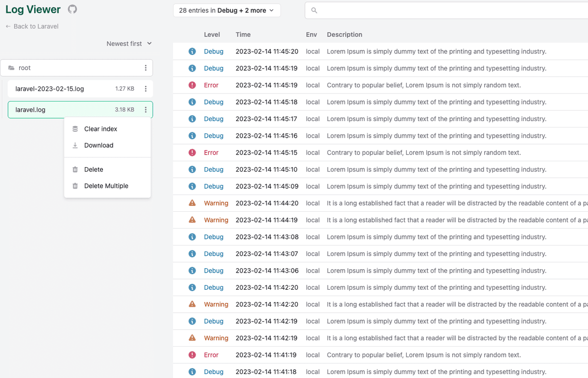Click the warning triangle icon at 11:44:20
Viewport: 588px width, 378px height.
192,203
